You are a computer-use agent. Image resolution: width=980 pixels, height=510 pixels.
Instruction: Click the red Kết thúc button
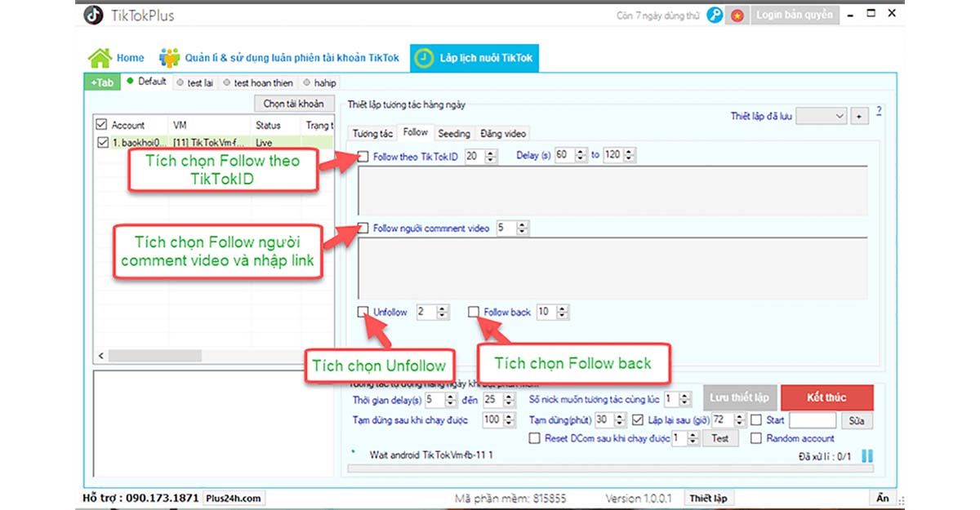(827, 397)
